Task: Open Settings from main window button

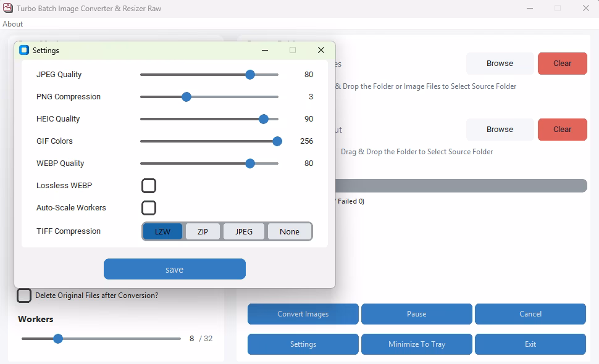Action: (303, 344)
